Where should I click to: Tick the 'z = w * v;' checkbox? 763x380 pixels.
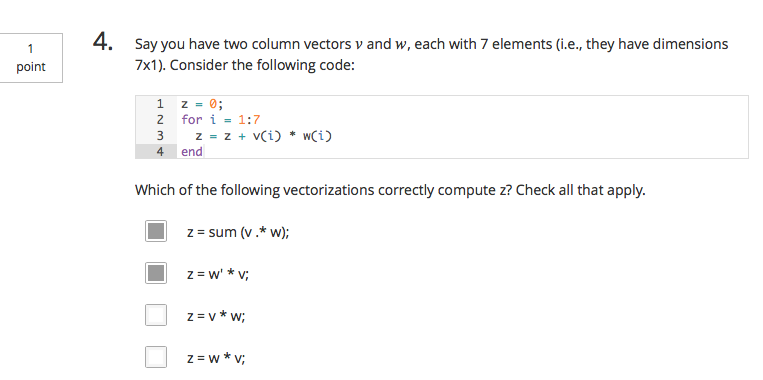(156, 357)
